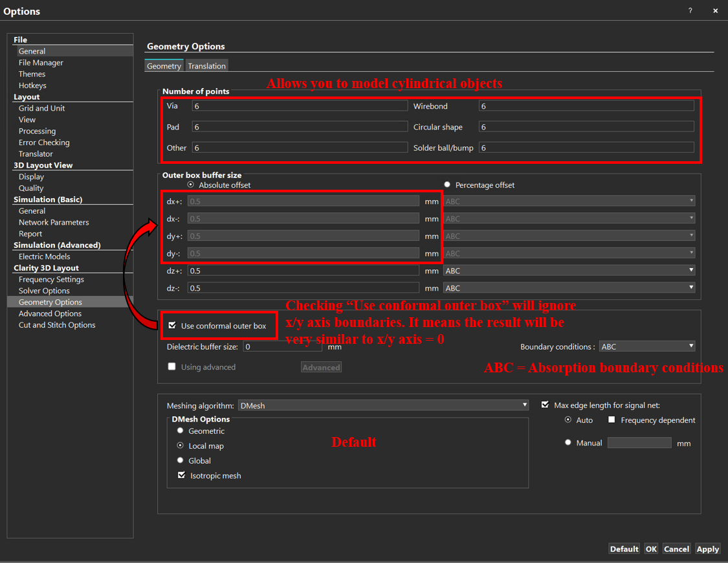Viewport: 728px width, 564px height.
Task: Click the Pad number of points field
Action: tap(300, 127)
